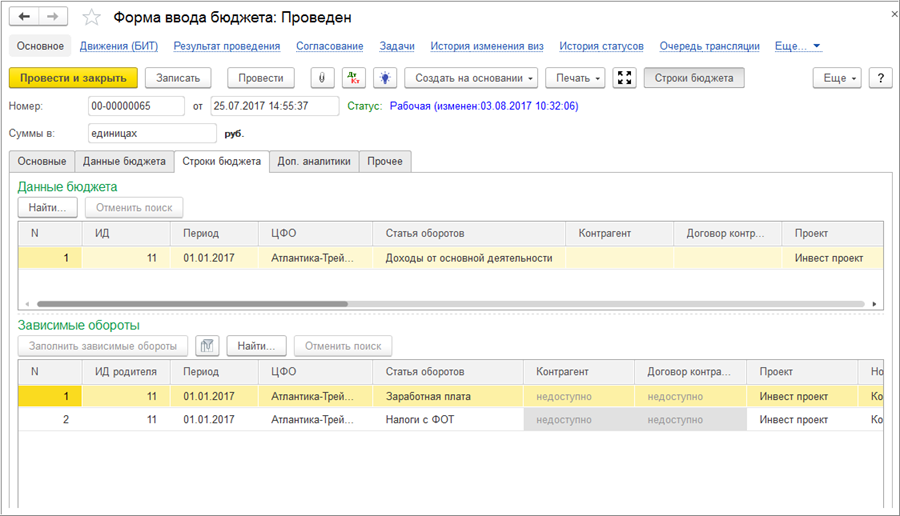Click the Номер input field

point(136,106)
